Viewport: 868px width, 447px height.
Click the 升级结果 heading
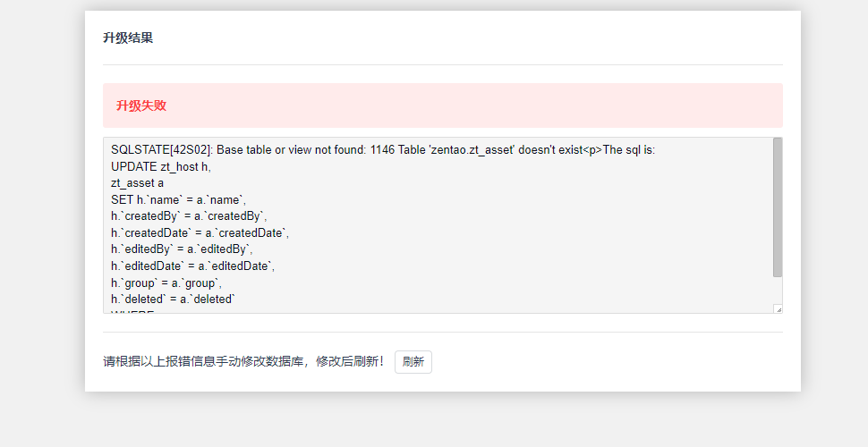pyautogui.click(x=128, y=38)
